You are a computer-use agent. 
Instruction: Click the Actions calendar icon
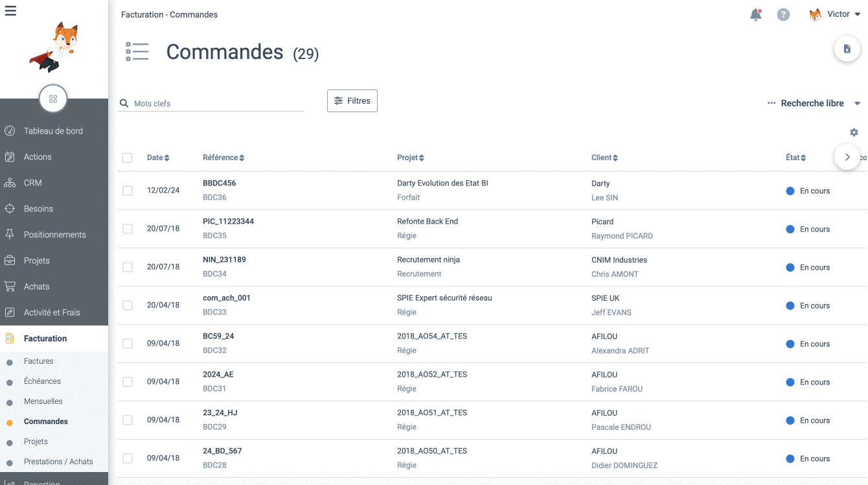(x=10, y=157)
